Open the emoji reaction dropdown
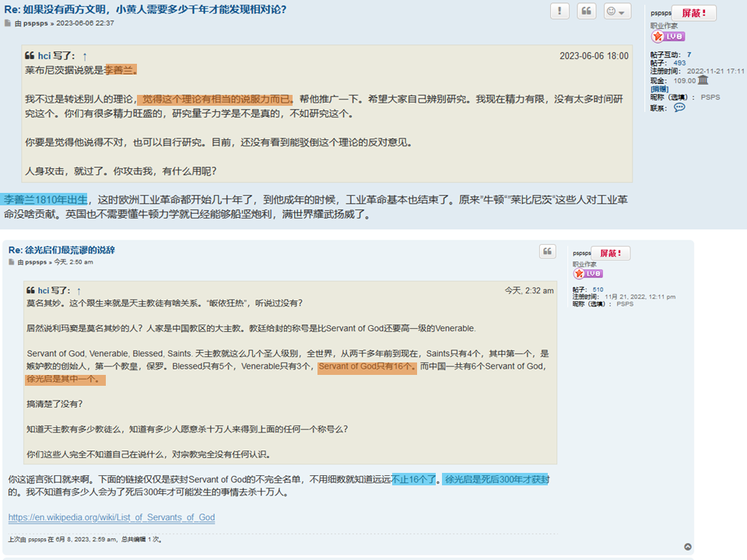The image size is (747, 560). tap(617, 11)
